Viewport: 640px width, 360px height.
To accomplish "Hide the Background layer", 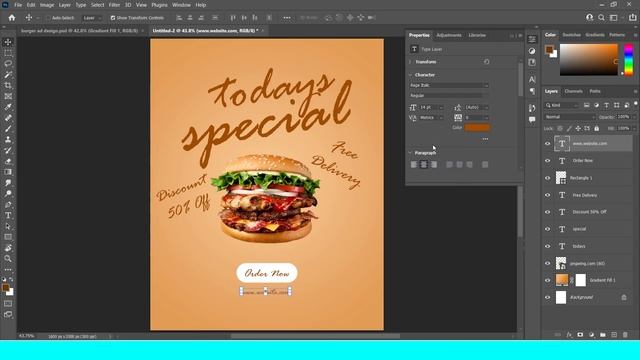I will click(x=548, y=298).
